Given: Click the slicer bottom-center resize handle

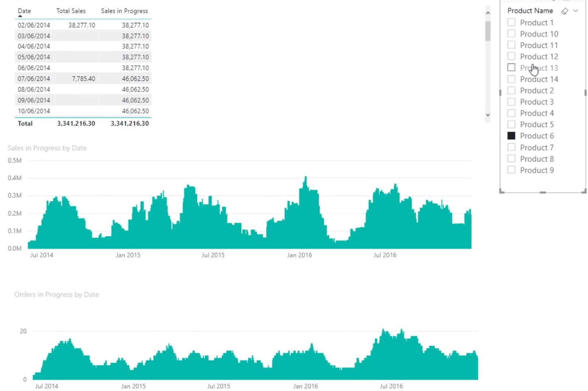Looking at the screenshot, I should (x=543, y=192).
